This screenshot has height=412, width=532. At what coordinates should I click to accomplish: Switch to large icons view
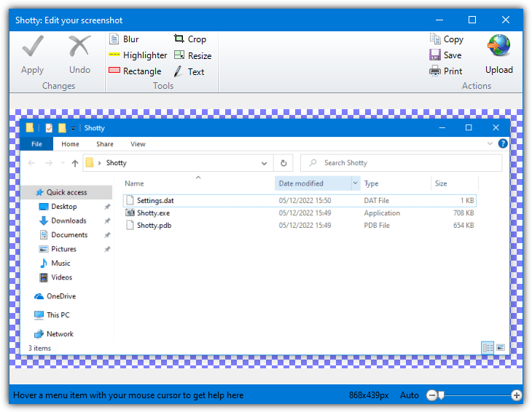(x=501, y=348)
